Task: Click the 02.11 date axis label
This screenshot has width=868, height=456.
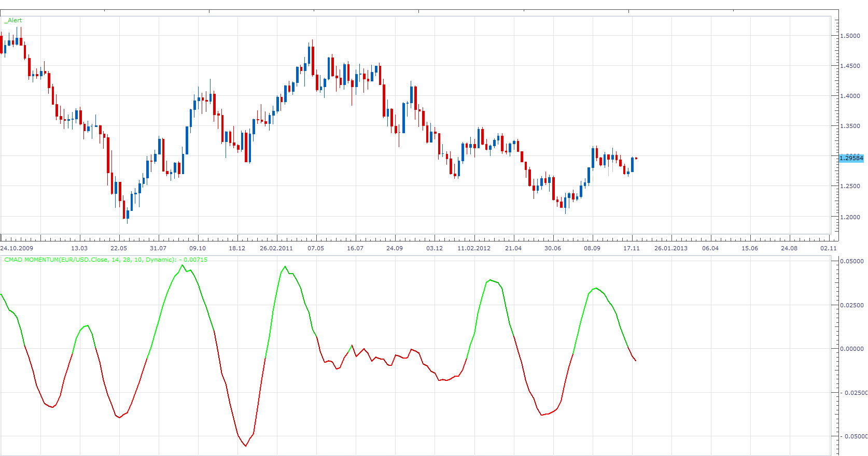Action: coord(829,248)
